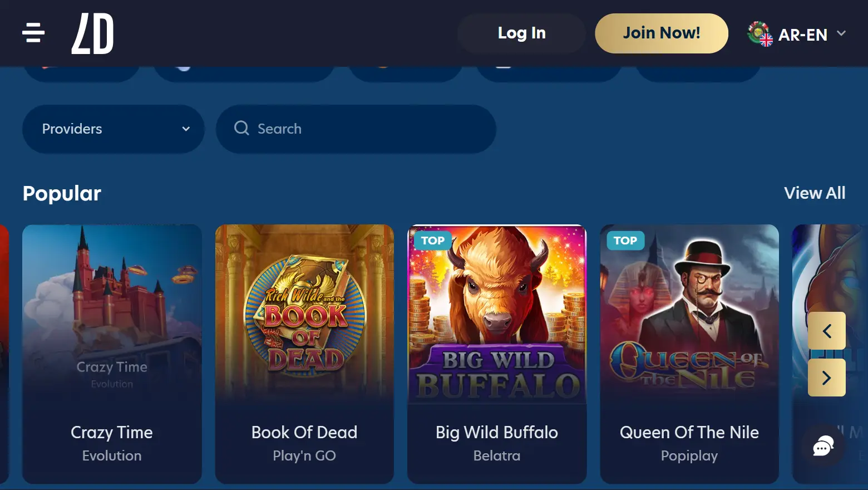Screen dimensions: 868x490
Task: Click the Providers dropdown chevron
Action: pos(186,129)
